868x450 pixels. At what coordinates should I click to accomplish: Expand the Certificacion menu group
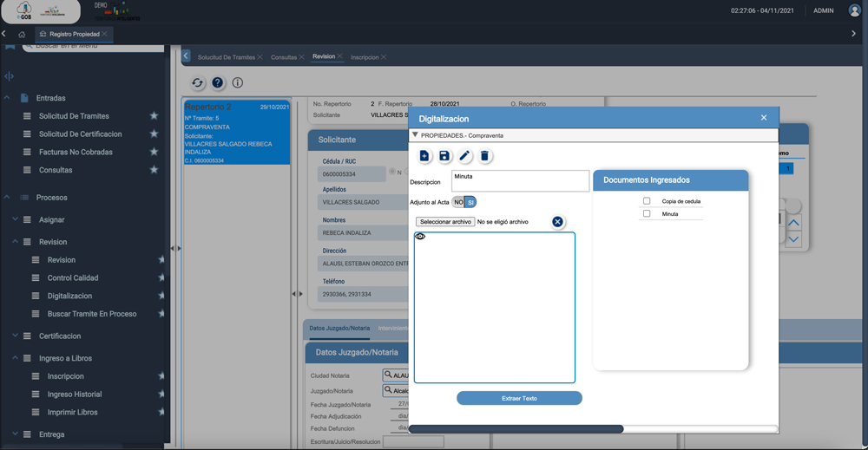point(16,336)
